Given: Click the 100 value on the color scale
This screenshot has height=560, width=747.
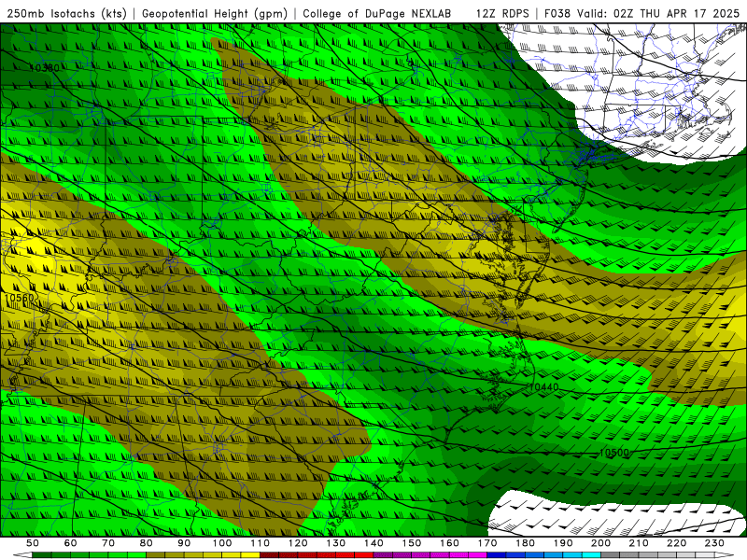Looking at the screenshot, I should [x=222, y=543].
